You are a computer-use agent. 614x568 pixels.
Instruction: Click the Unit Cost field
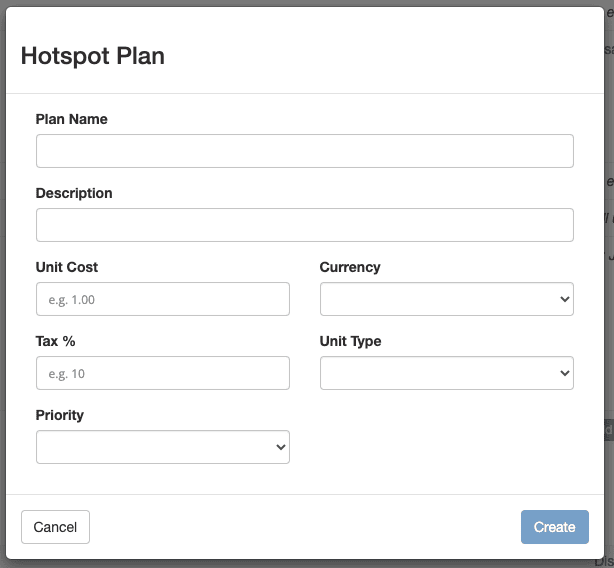click(x=163, y=299)
